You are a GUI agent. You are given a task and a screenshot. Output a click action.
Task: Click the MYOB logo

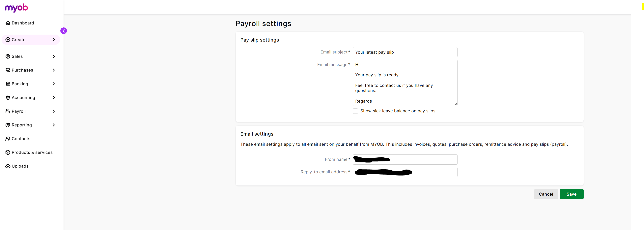coord(16,8)
